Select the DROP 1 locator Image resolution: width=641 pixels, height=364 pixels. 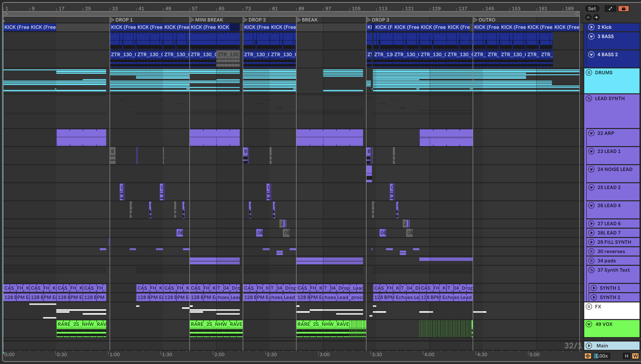point(112,20)
